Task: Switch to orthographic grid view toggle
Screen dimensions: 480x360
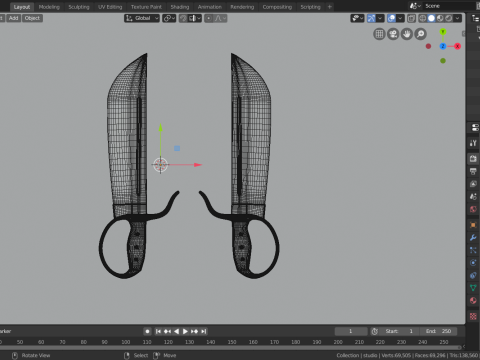Action: coord(379,34)
